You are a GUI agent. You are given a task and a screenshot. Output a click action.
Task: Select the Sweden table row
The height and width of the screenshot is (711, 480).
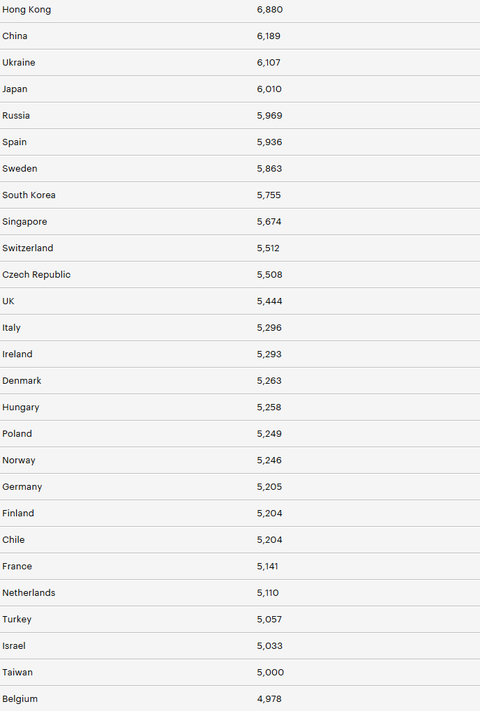coord(240,169)
